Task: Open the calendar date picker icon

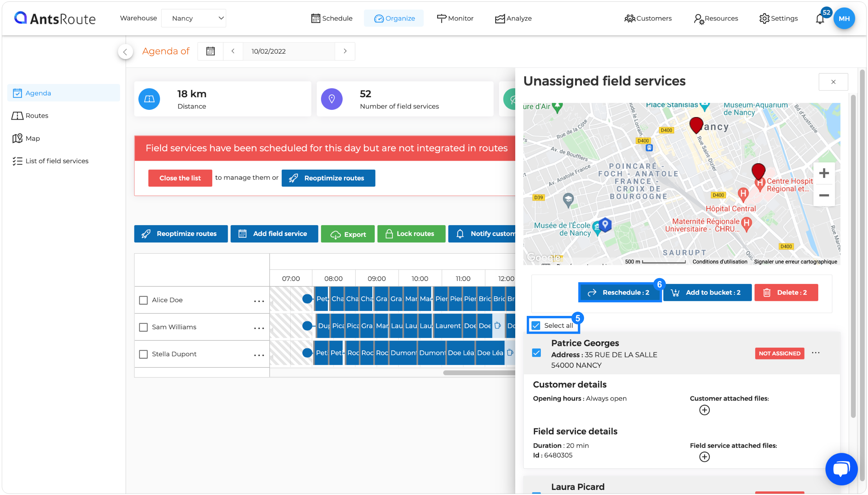Action: point(210,51)
